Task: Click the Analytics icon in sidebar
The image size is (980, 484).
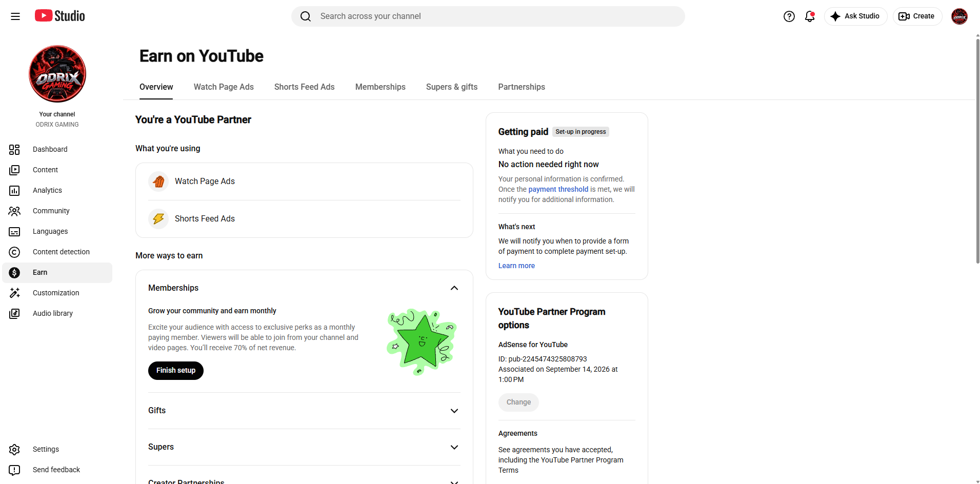Action: pyautogui.click(x=14, y=190)
